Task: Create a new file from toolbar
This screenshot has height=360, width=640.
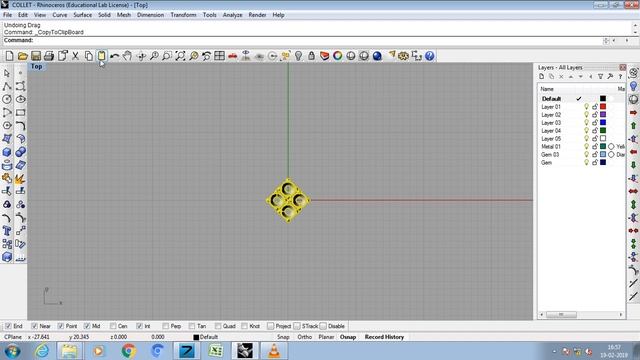Action: (9, 56)
